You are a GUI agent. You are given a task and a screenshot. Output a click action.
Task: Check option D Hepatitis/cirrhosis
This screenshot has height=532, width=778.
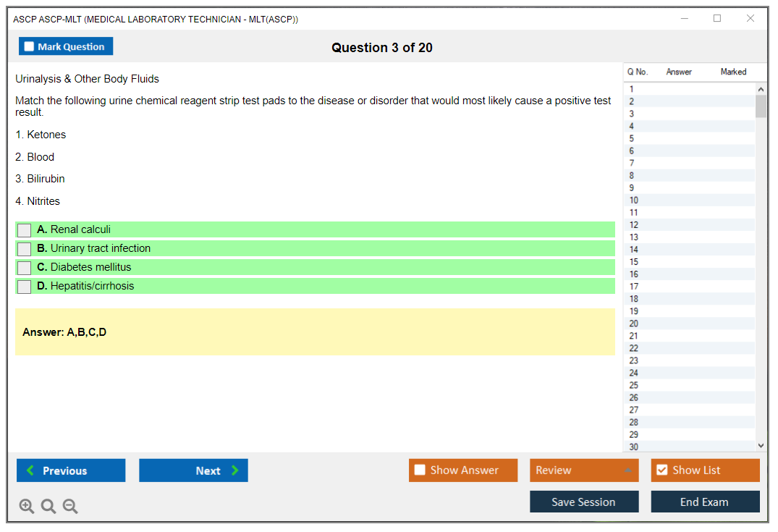(x=25, y=287)
